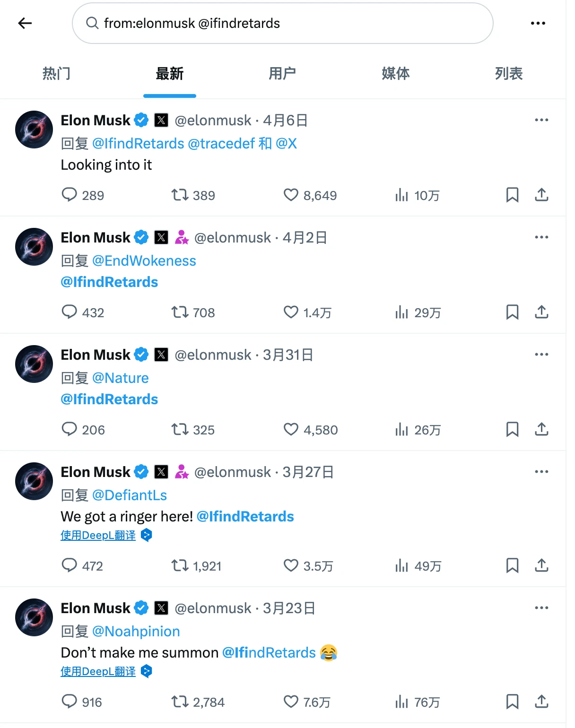Bookmark the March 31 @Nature reply
This screenshot has height=728, width=575.
pos(512,429)
